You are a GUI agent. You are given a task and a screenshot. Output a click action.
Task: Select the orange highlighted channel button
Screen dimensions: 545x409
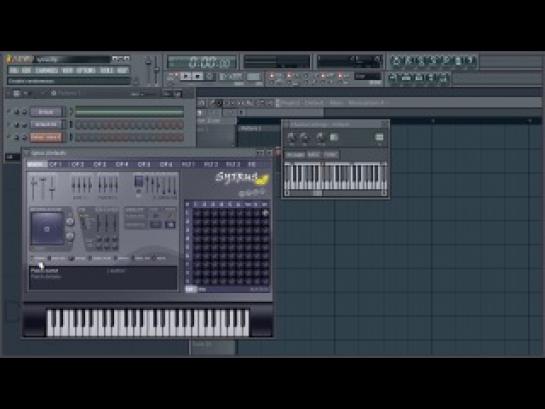click(46, 137)
